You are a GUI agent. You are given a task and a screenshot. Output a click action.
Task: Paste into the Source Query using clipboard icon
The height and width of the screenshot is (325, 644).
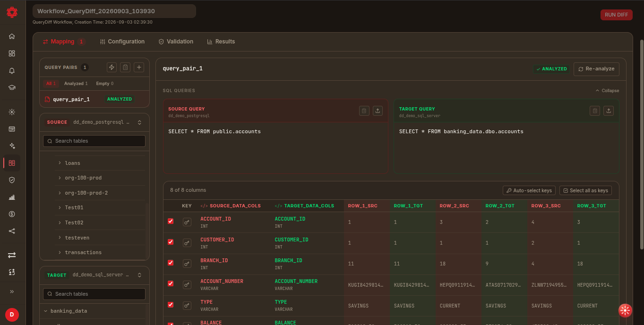click(364, 111)
